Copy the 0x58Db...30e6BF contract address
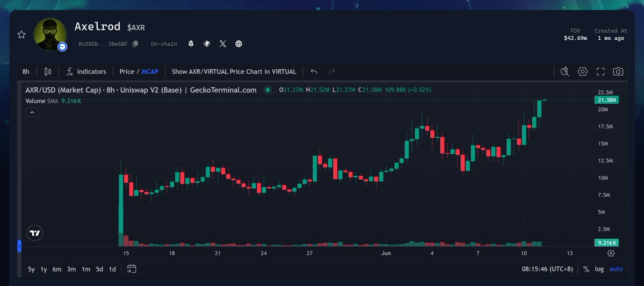The height and width of the screenshot is (286, 644). (135, 44)
